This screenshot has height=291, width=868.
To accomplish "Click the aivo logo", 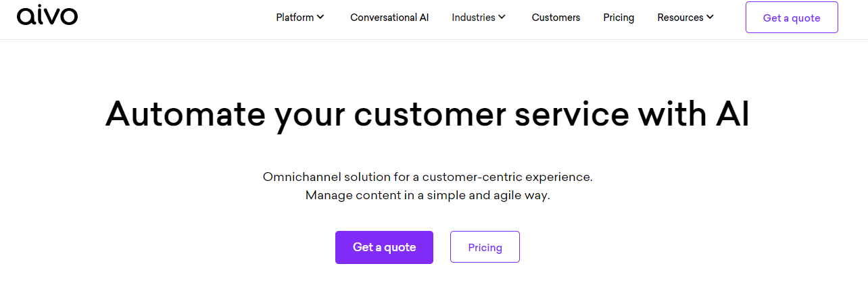I will [47, 16].
